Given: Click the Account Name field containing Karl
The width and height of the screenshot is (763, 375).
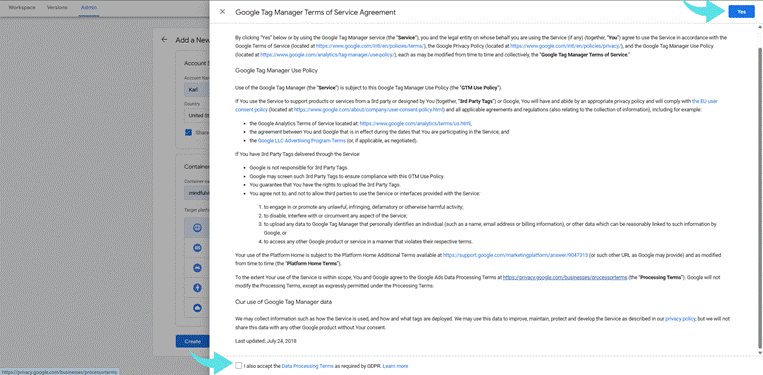Looking at the screenshot, I should pos(197,90).
